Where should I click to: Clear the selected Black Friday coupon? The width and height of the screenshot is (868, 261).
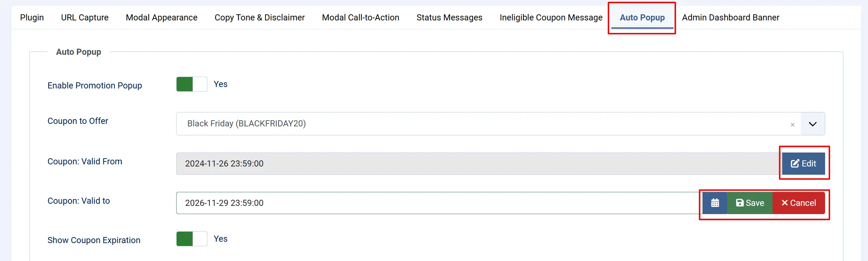click(x=793, y=125)
